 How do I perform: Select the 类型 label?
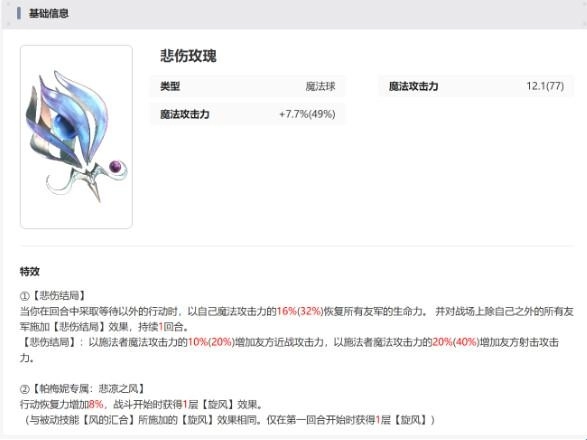click(170, 87)
